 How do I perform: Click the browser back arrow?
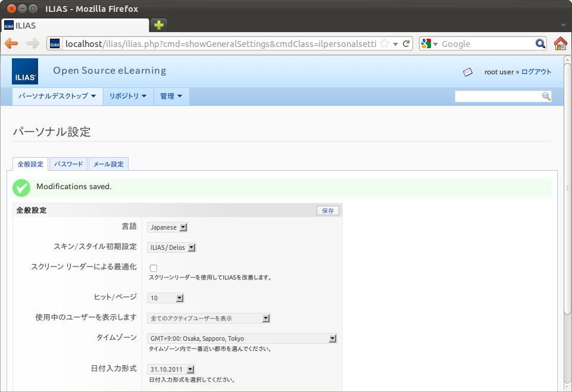click(11, 43)
